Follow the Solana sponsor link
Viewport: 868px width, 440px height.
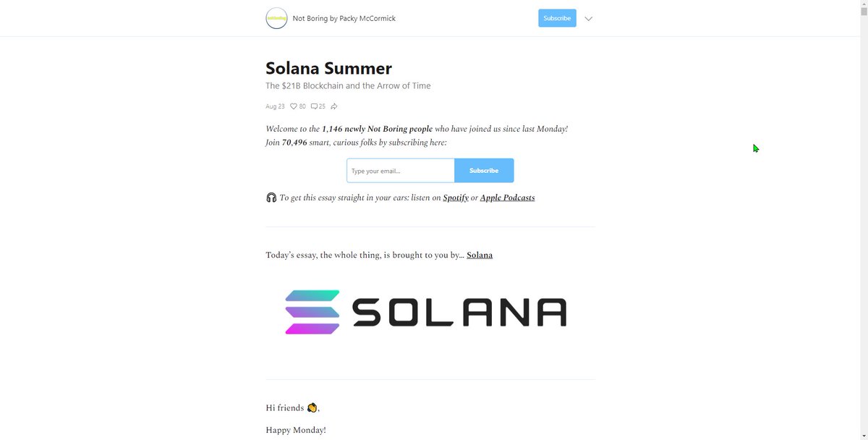[x=480, y=255]
